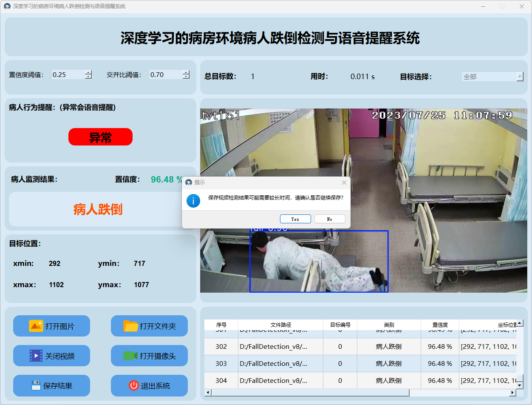Click the red 异常 status indicator

click(x=100, y=137)
